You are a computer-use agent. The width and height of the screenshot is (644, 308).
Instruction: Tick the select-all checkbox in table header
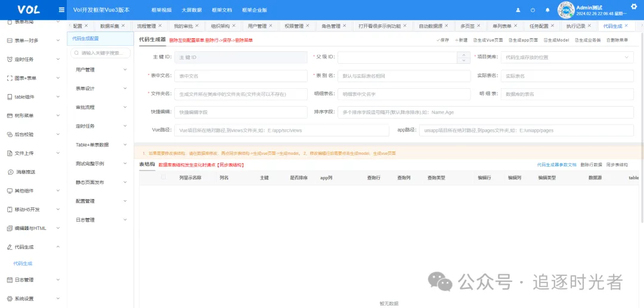[x=163, y=177]
